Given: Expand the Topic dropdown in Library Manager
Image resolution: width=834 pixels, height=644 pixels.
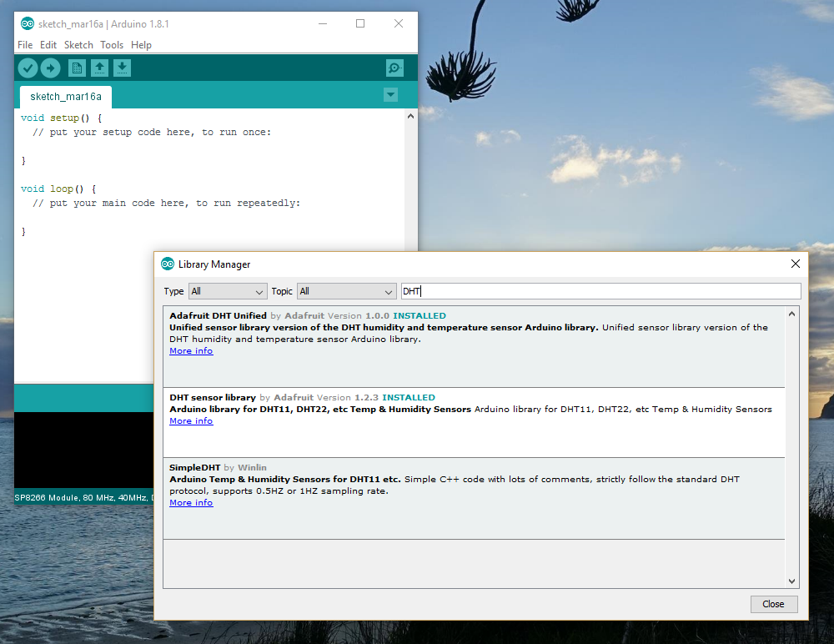Looking at the screenshot, I should [346, 291].
